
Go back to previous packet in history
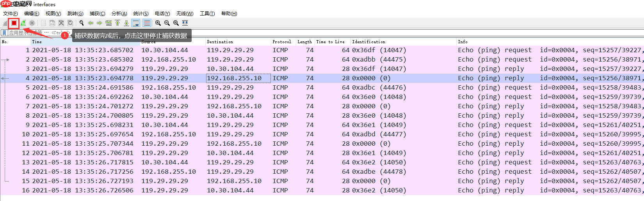coord(91,23)
